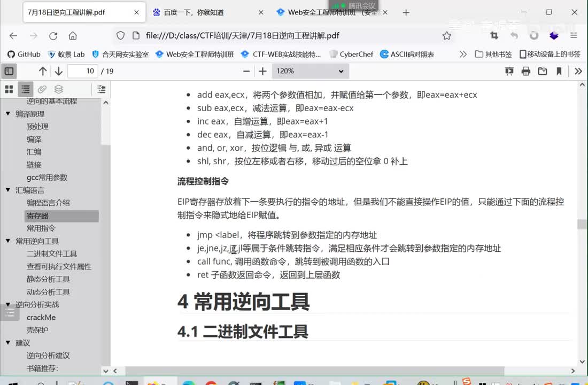
Task: Save the PDF file
Action: pyautogui.click(x=542, y=71)
